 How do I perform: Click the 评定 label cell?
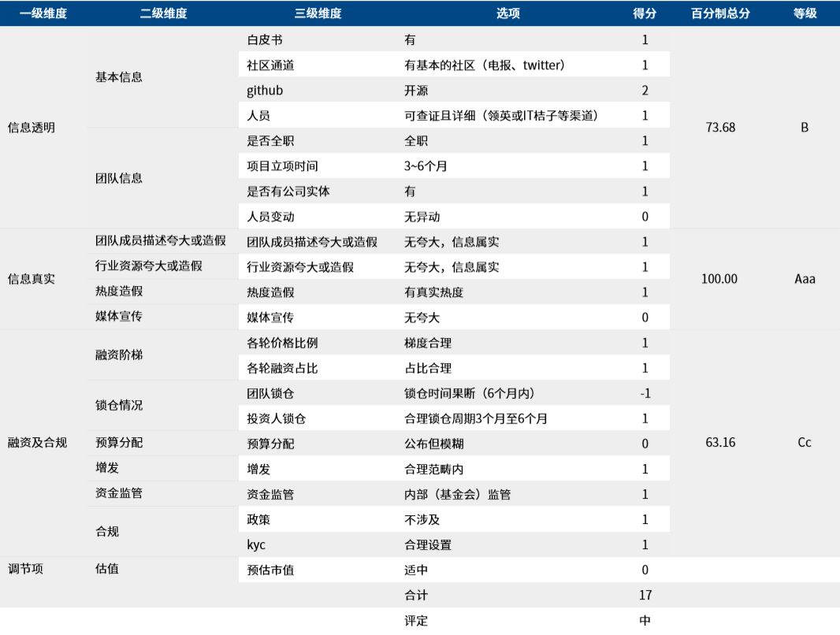(416, 621)
